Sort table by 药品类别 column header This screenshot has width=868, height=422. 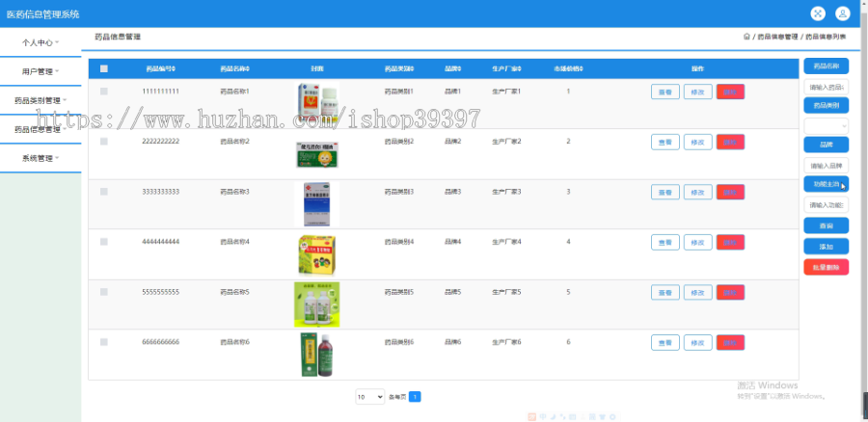click(399, 69)
